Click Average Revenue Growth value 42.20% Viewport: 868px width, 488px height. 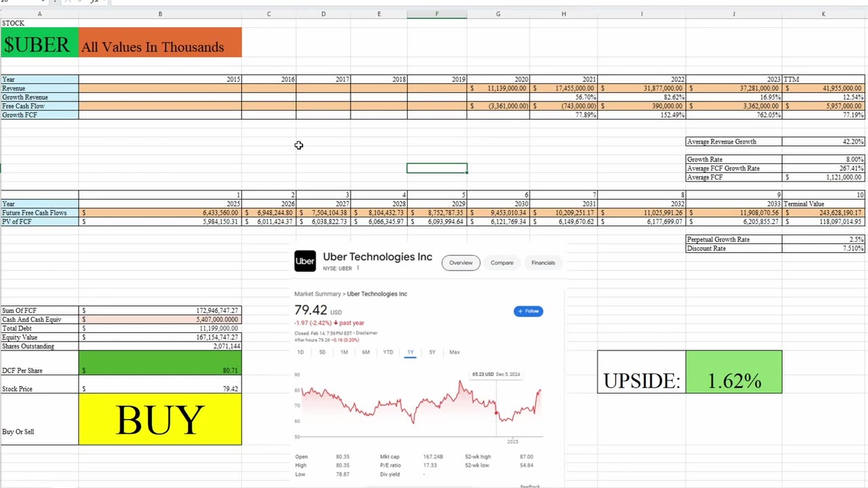823,142
